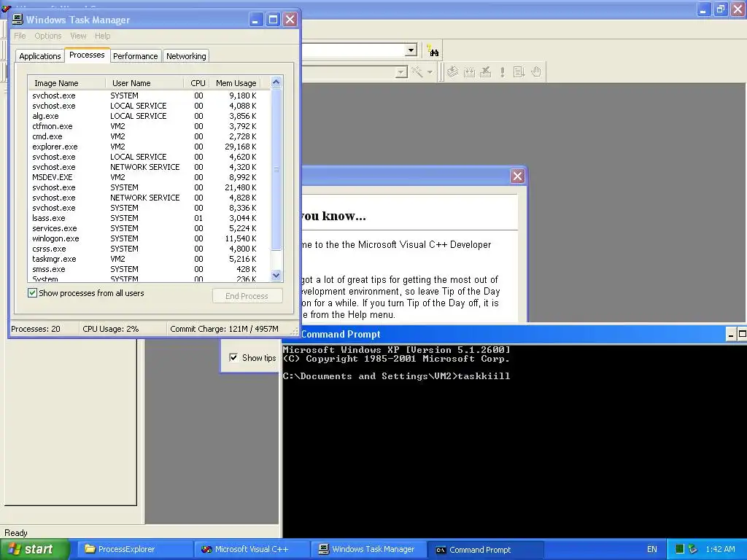The image size is (747, 560).
Task: Select the Processes tab
Action: pos(87,55)
